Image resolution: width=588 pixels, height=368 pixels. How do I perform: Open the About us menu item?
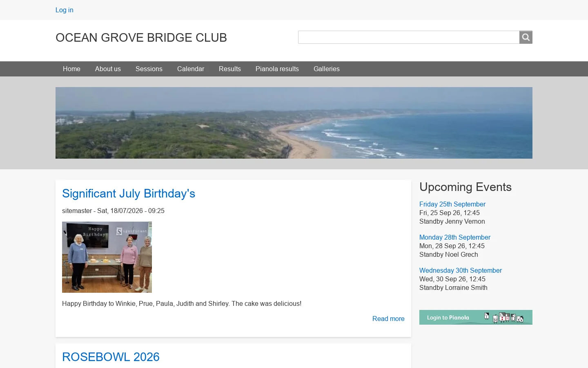pos(108,69)
